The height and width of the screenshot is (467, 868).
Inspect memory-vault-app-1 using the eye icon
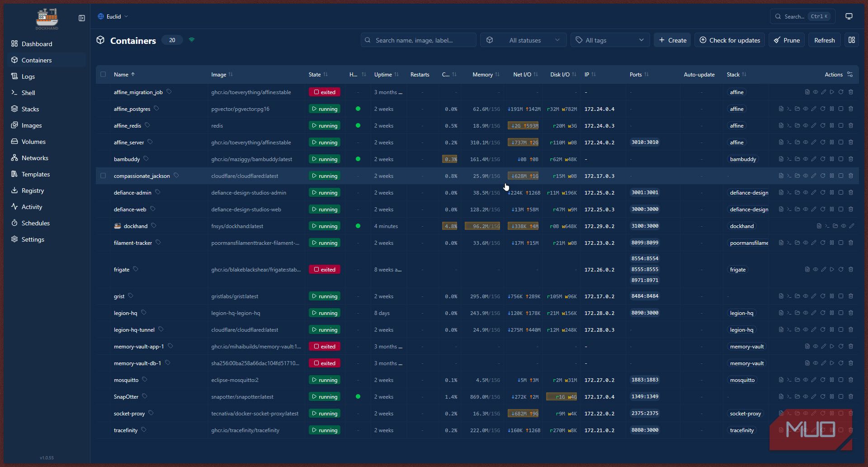[816, 346]
